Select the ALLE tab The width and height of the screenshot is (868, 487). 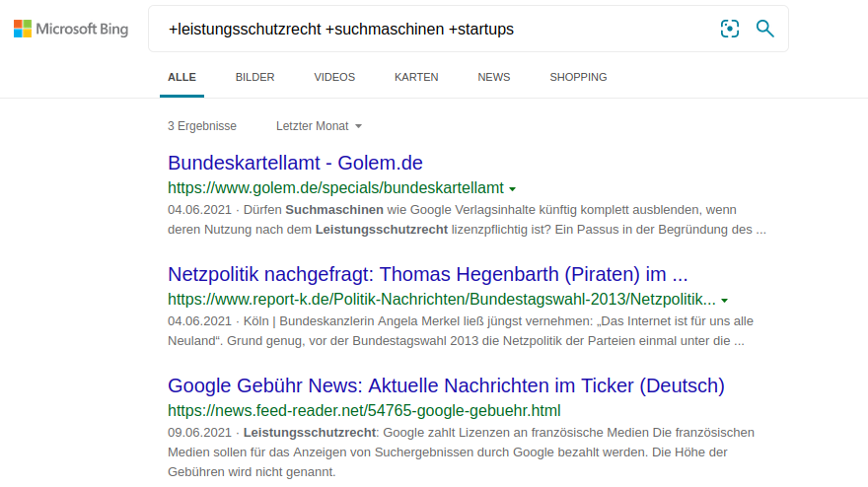click(181, 78)
